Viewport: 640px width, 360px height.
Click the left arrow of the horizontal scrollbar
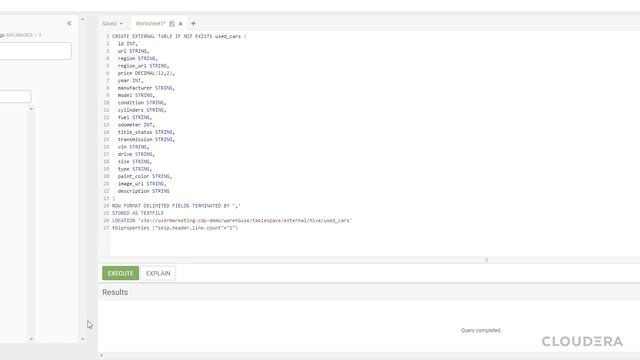pos(102,356)
